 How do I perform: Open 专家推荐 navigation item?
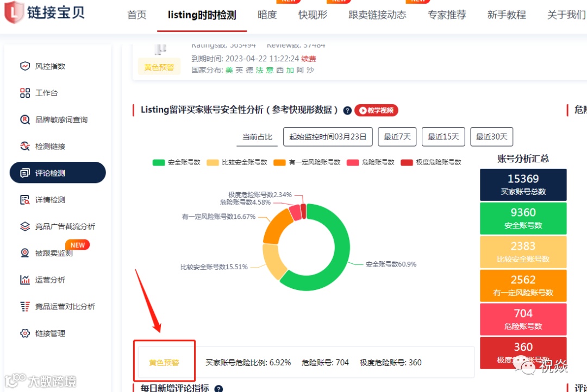tap(447, 15)
